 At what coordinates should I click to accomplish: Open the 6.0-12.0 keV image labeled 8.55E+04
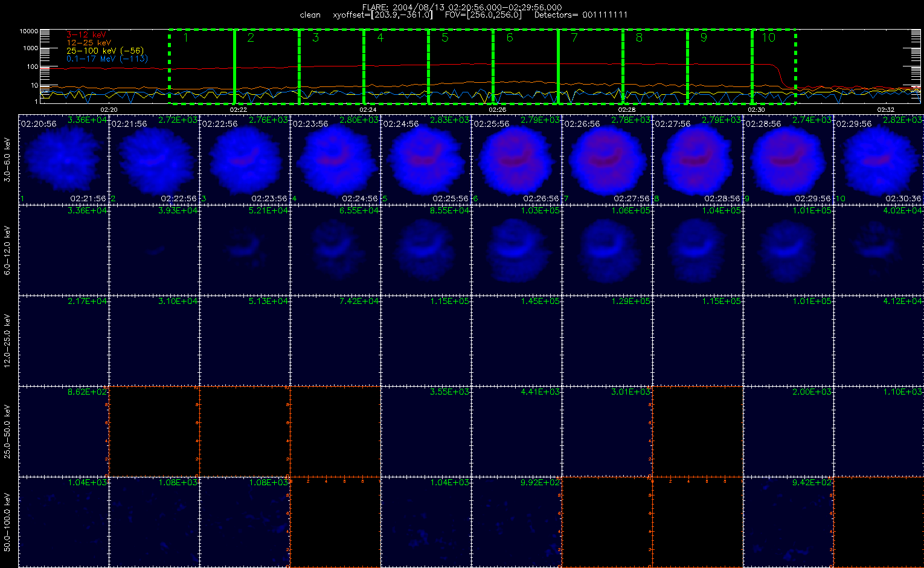426,250
